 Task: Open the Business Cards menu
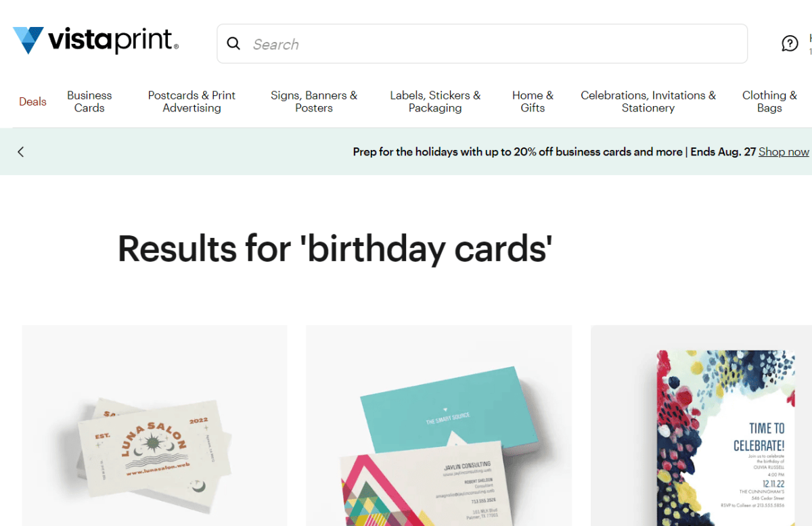(89, 101)
